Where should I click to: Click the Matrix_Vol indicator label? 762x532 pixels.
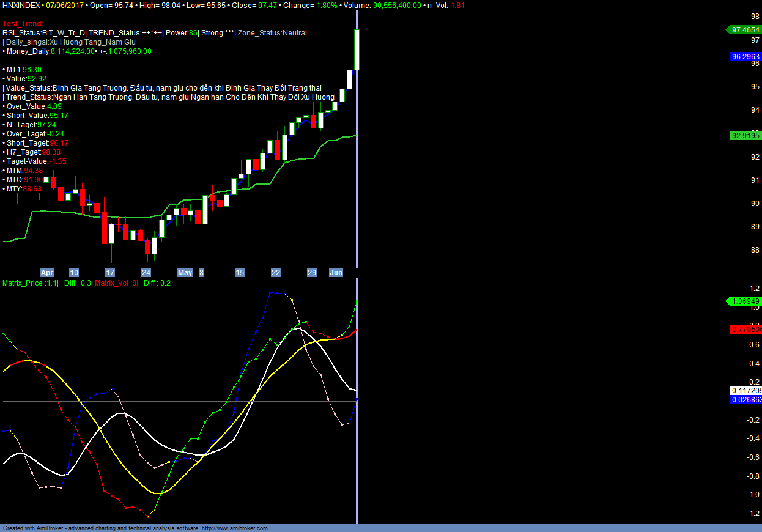point(116,283)
